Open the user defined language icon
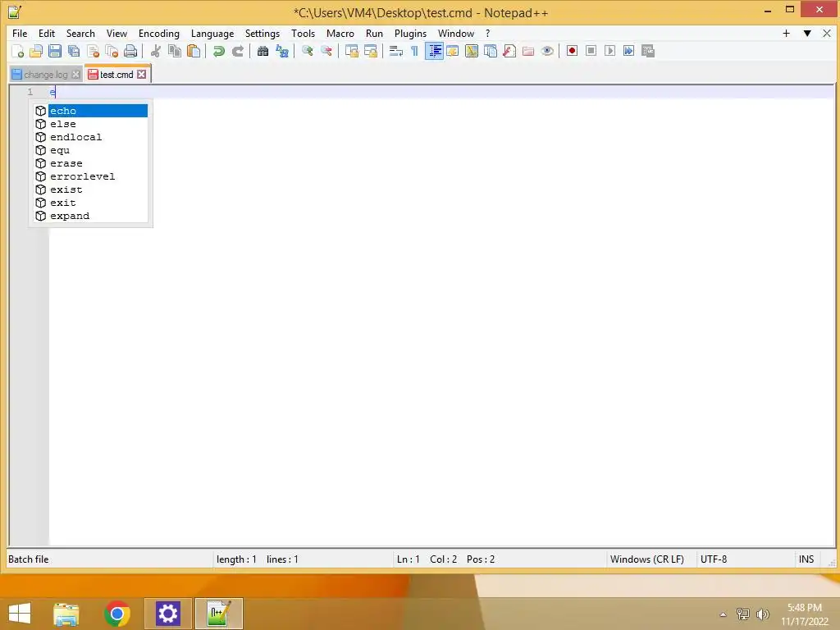 point(453,51)
